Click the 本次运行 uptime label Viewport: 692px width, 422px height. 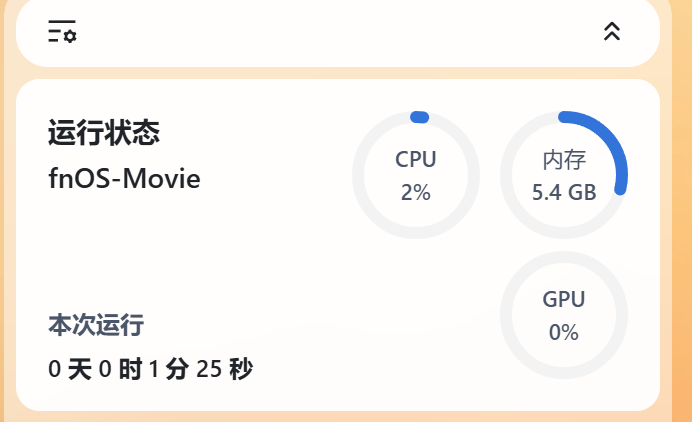(x=96, y=325)
